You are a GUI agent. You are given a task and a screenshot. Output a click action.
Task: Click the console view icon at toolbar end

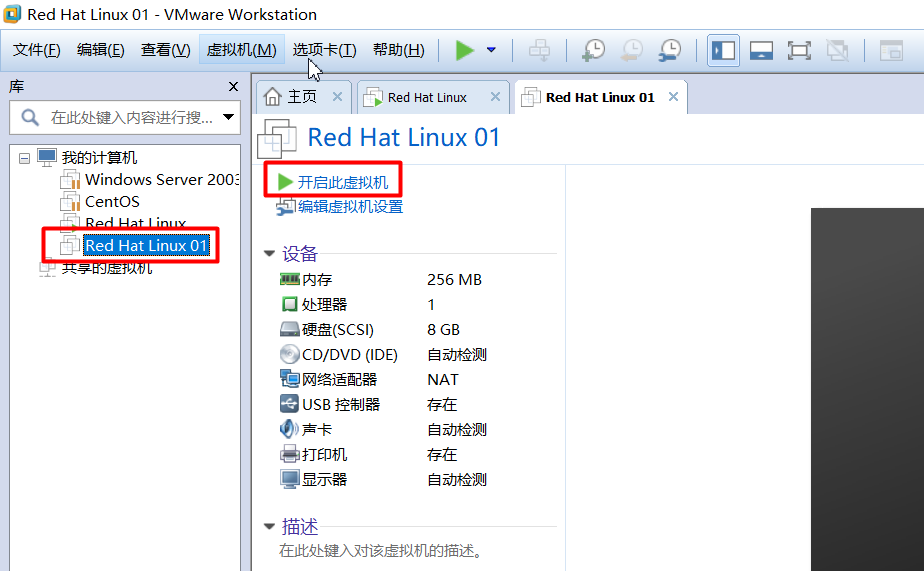[x=891, y=51]
